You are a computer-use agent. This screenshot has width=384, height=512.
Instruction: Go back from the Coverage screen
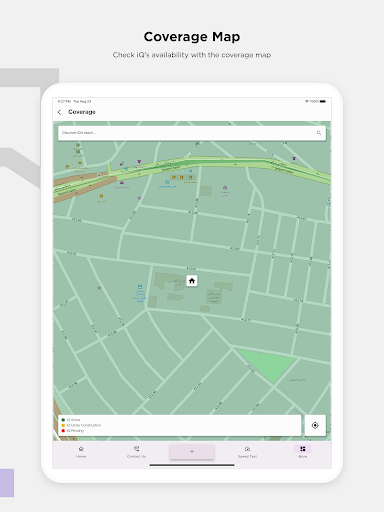pos(59,112)
